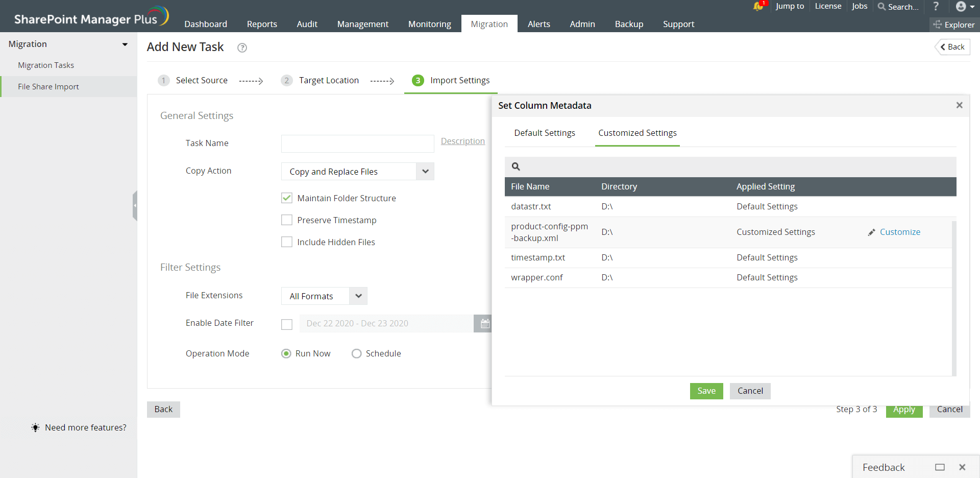This screenshot has width=980, height=478.
Task: Click the help icon next to Add New Task
Action: pyautogui.click(x=242, y=47)
